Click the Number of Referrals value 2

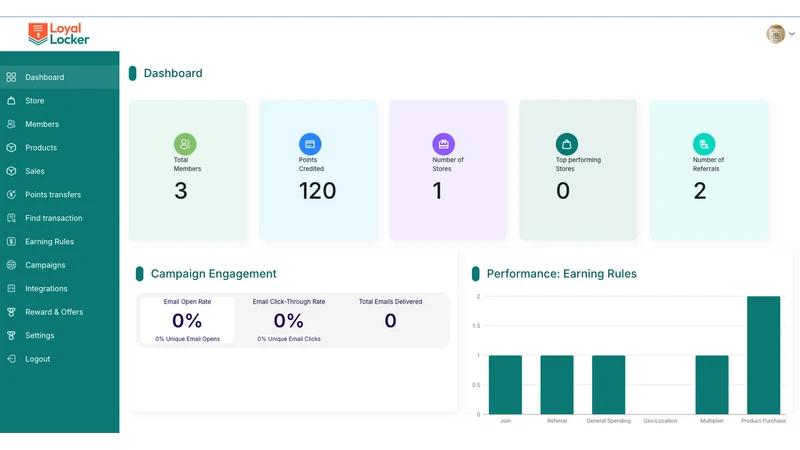click(x=699, y=191)
